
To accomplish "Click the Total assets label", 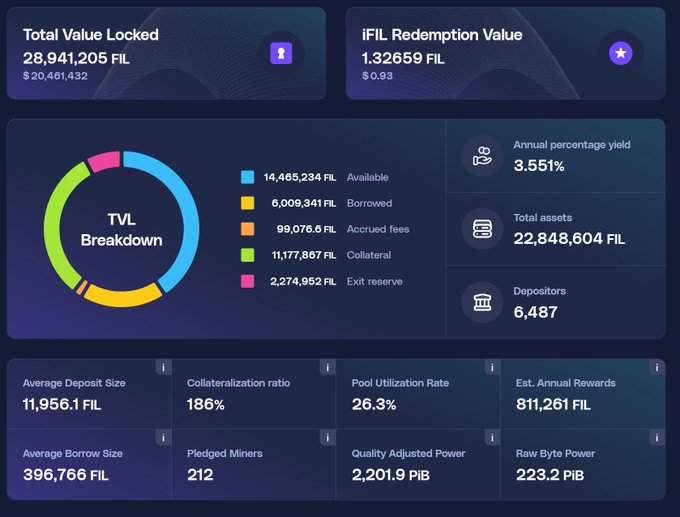I will [x=543, y=218].
